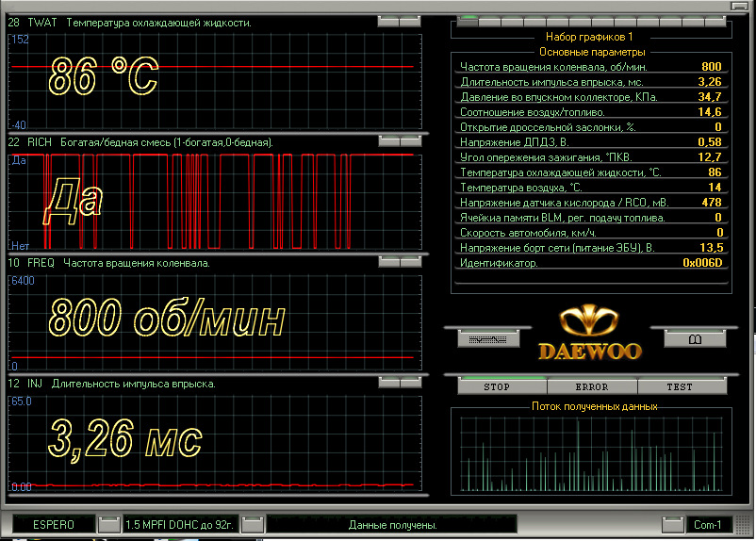756x541 pixels.
Task: Open the ERROR codes button
Action: coord(592,386)
